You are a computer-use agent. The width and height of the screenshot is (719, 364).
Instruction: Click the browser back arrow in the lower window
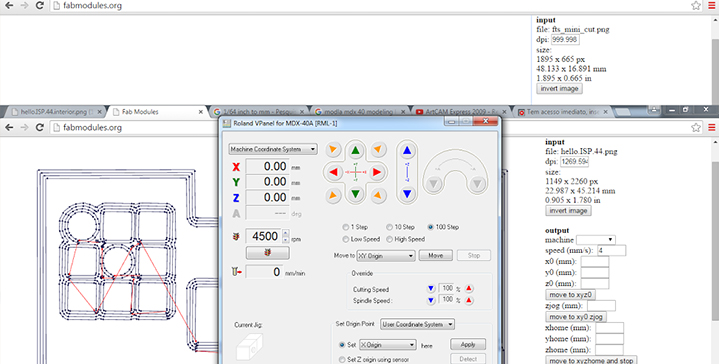(9, 127)
